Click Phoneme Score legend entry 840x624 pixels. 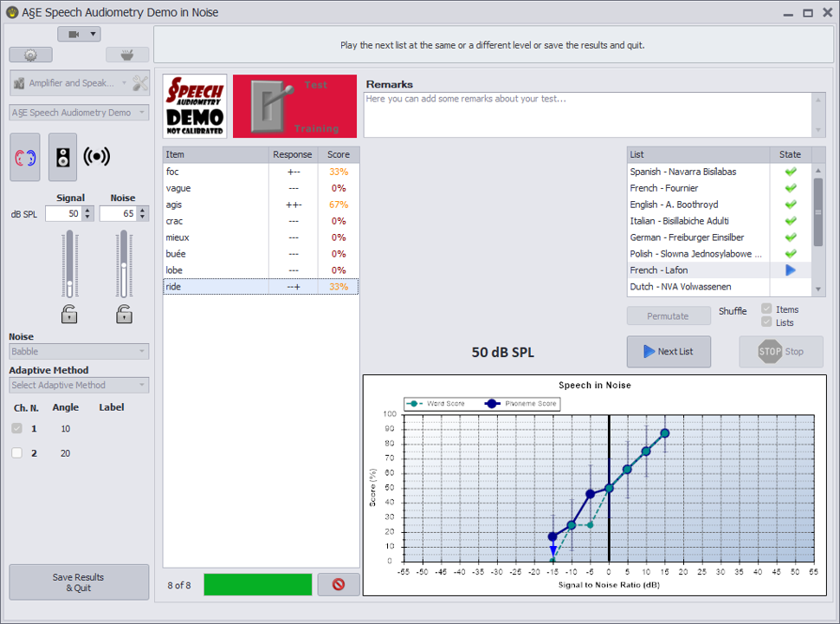pos(521,404)
